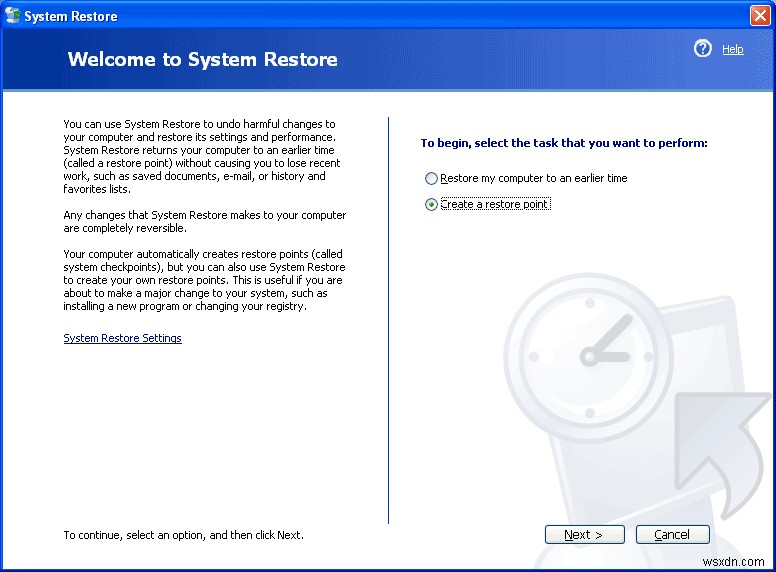Screen dimensions: 776x572
Task: Click the Cancel button
Action: pyautogui.click(x=673, y=534)
